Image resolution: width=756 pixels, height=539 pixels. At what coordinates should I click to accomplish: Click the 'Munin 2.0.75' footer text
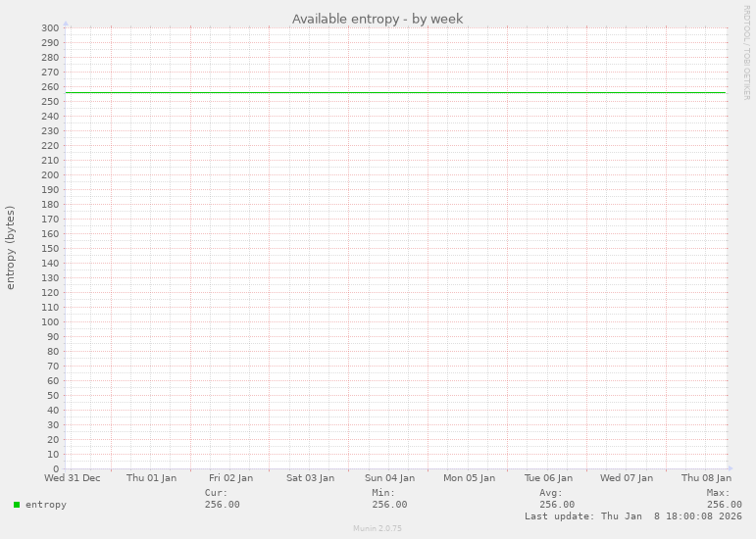coord(378,528)
